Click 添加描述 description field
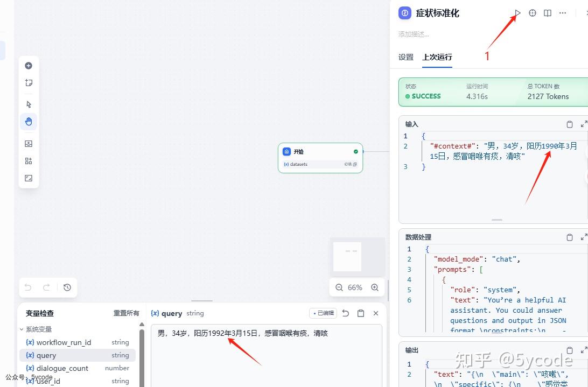Image resolution: width=588 pixels, height=387 pixels. point(414,34)
